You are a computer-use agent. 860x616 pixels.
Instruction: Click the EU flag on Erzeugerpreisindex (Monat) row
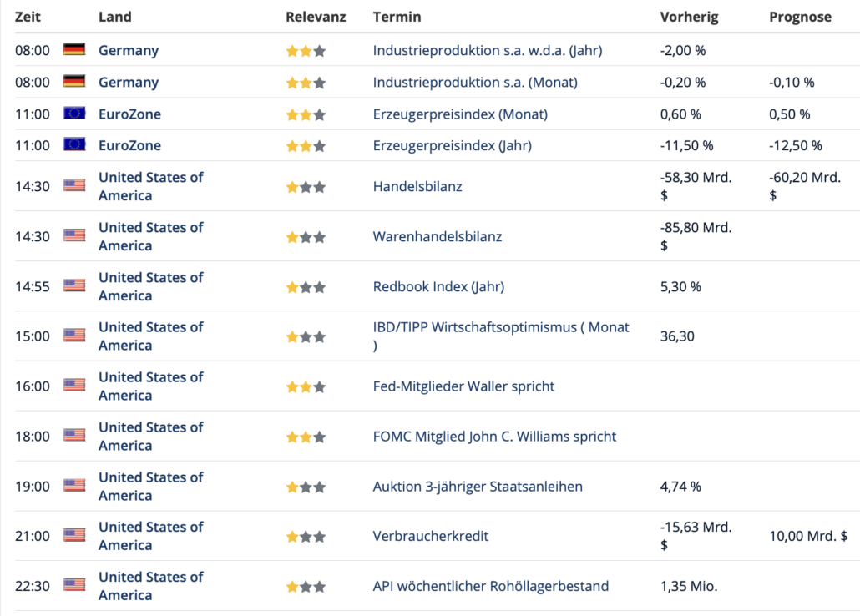coord(74,114)
